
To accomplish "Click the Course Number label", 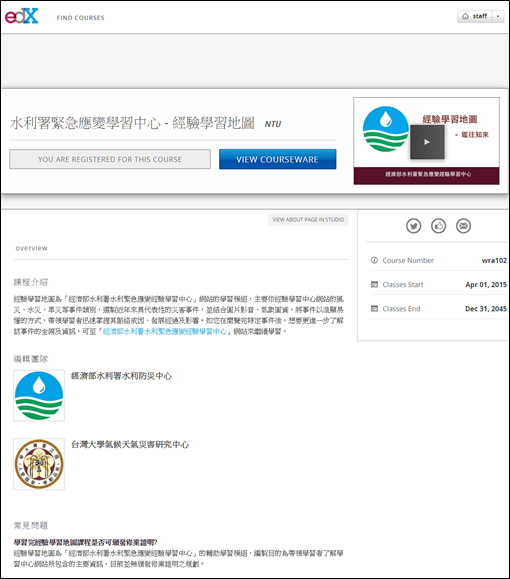I will pos(408,260).
